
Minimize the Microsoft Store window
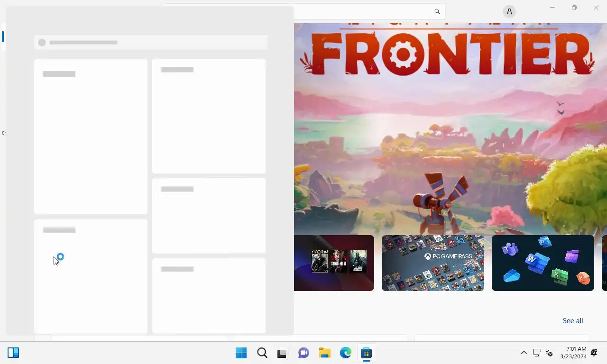pyautogui.click(x=552, y=8)
